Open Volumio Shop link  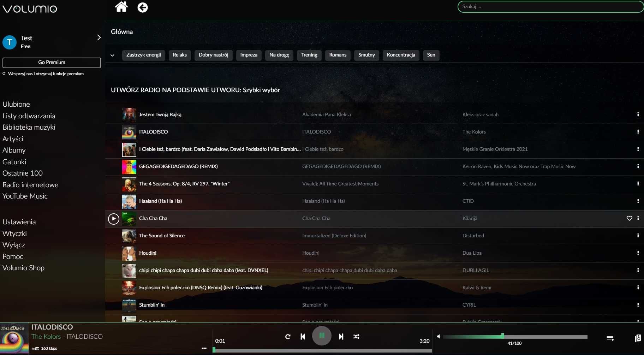pos(23,268)
